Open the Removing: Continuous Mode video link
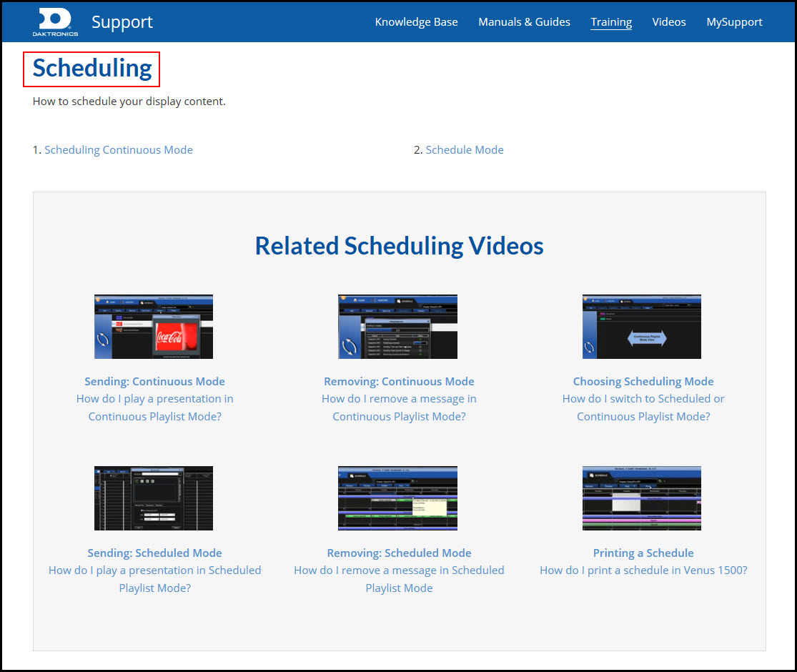Image resolution: width=797 pixels, height=672 pixels. [x=399, y=381]
